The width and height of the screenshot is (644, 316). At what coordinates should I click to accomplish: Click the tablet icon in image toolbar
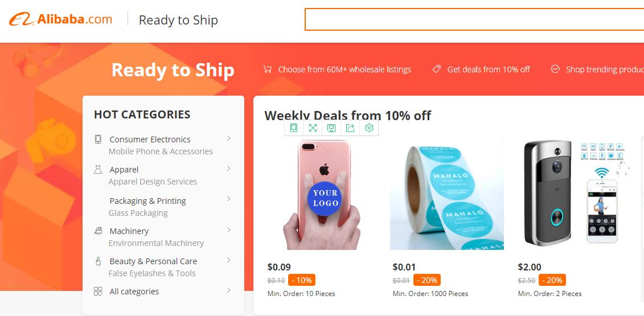click(294, 128)
